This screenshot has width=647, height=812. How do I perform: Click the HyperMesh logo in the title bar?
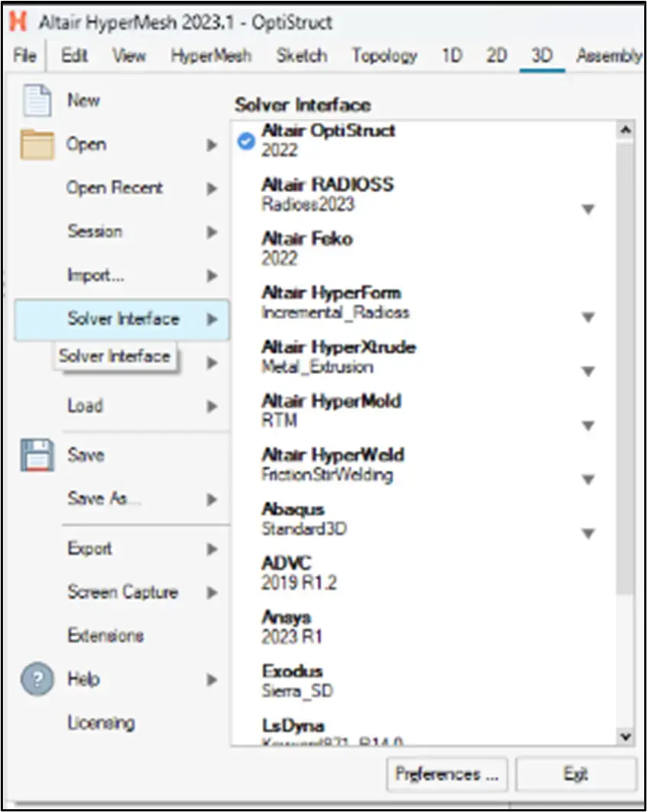click(x=18, y=22)
